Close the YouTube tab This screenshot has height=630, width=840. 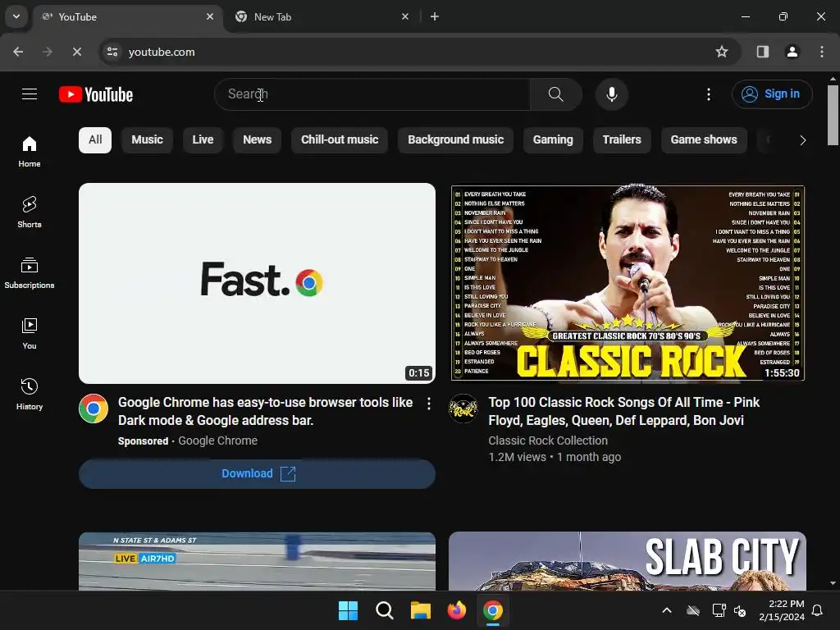[x=210, y=16]
